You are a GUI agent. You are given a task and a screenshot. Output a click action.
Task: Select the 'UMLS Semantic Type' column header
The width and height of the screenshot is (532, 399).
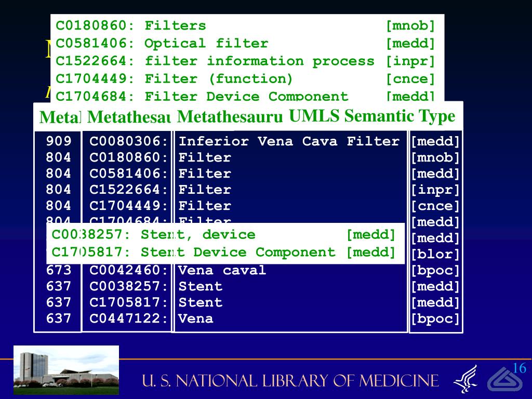[x=372, y=116]
